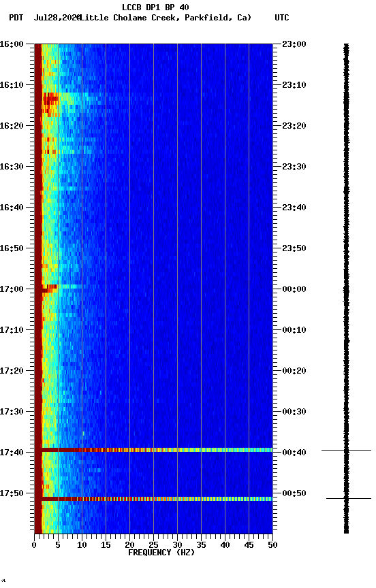Click the 'Jul28' date label
Image resolution: width=376 pixels, height=588 pixels.
click(x=45, y=18)
